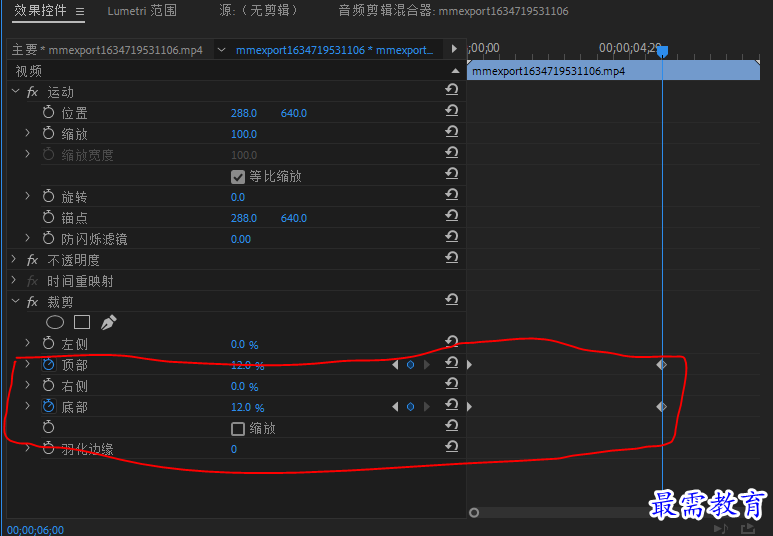Reset the 裁剪 effect
This screenshot has width=773, height=536.
[452, 300]
